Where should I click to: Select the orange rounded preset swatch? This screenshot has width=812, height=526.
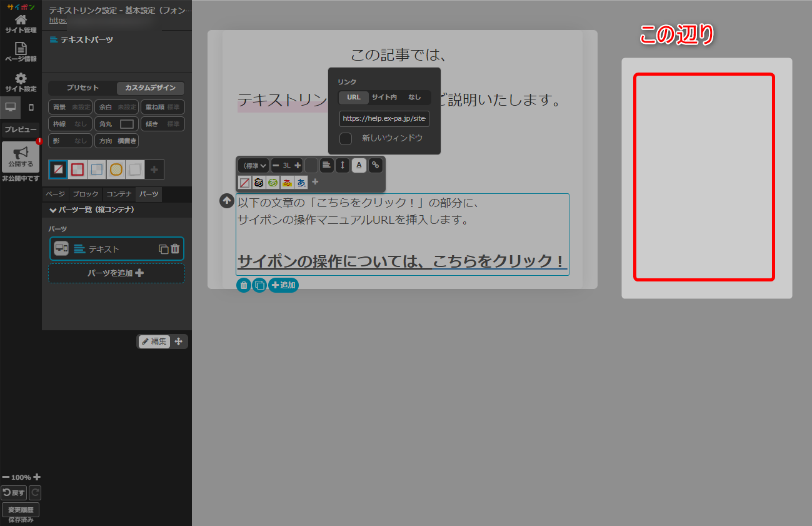(116, 169)
